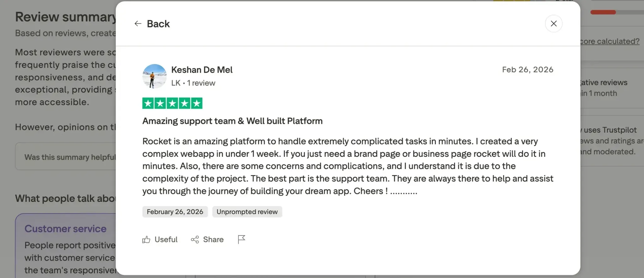This screenshot has height=278, width=644.
Task: Click the Unprompted review tag
Action: point(247,212)
